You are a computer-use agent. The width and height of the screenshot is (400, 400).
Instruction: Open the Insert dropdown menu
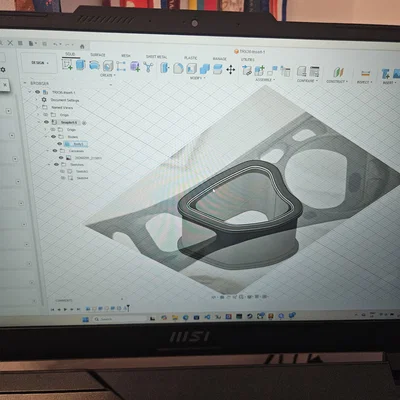coord(390,83)
